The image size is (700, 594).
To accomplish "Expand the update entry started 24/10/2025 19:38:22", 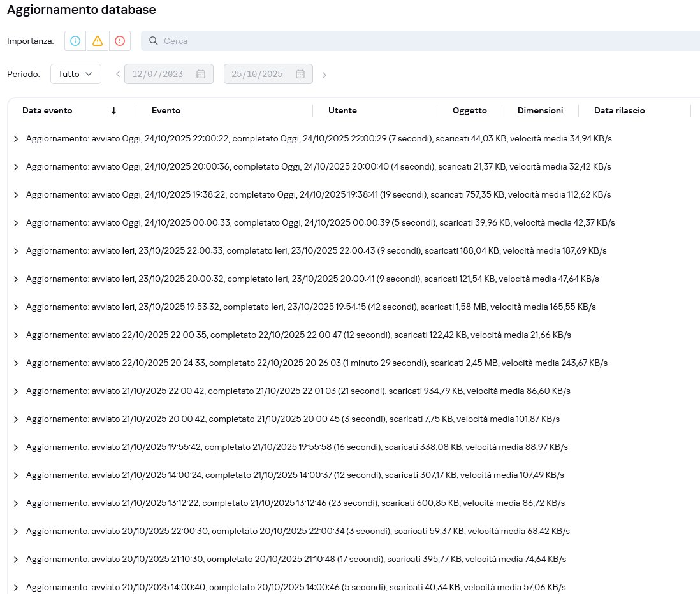I will tap(16, 194).
